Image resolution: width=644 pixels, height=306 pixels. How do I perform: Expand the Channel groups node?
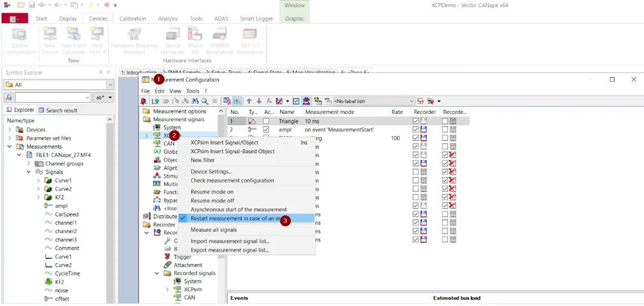point(29,163)
